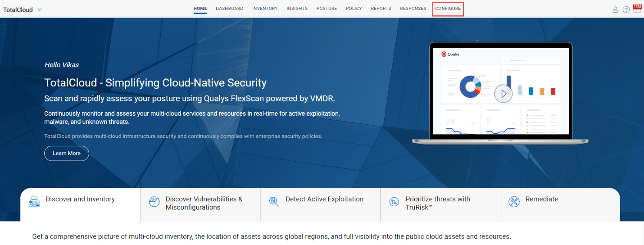Select Prioritize threats with TruRisk card

[440, 204]
